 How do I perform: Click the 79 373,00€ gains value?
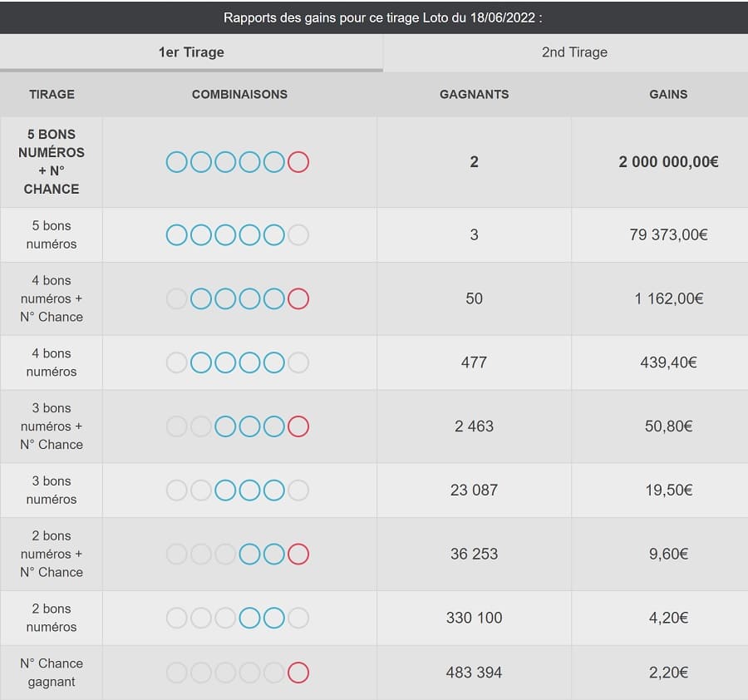[668, 235]
